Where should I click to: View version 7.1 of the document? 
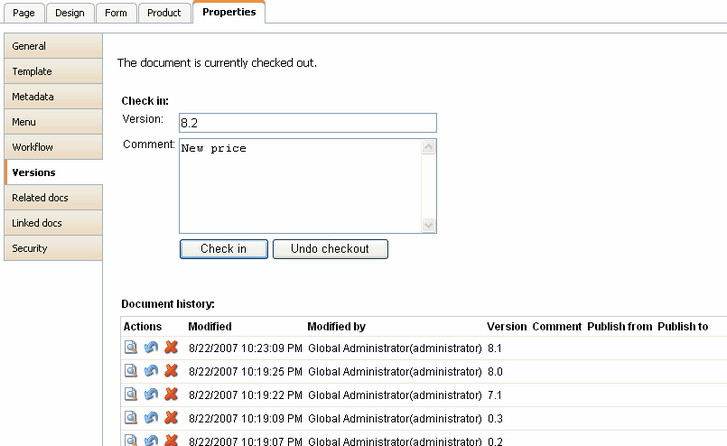tap(130, 394)
